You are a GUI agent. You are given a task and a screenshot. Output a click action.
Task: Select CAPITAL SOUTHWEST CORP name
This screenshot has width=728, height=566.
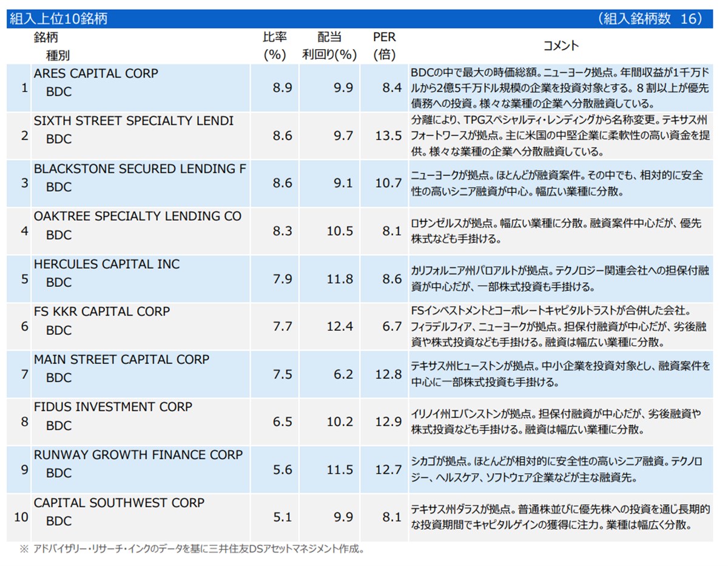click(119, 502)
